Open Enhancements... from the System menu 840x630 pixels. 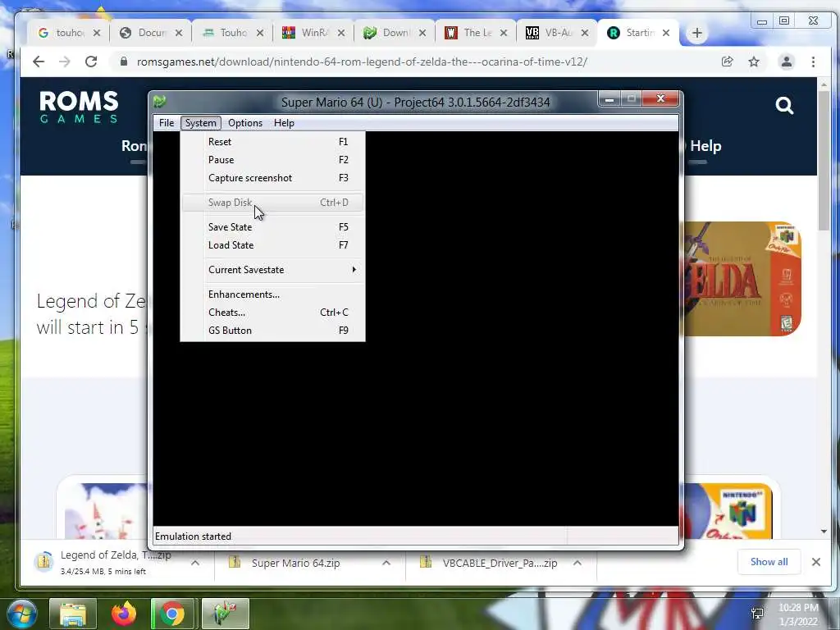pyautogui.click(x=272, y=294)
